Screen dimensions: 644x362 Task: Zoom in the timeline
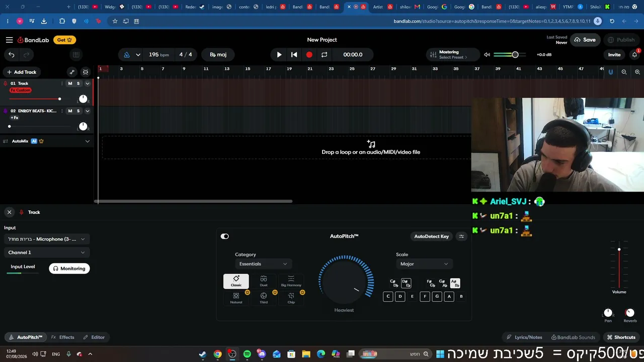(637, 72)
